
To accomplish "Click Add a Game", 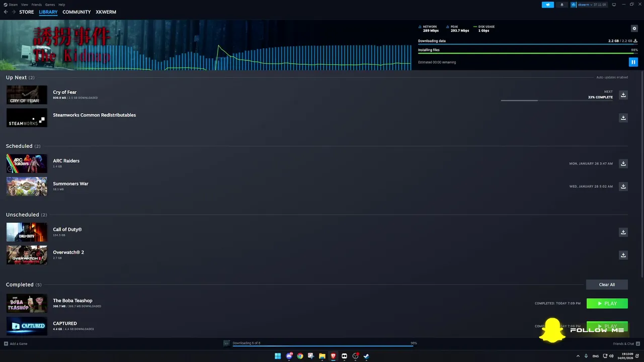I will tap(16, 343).
